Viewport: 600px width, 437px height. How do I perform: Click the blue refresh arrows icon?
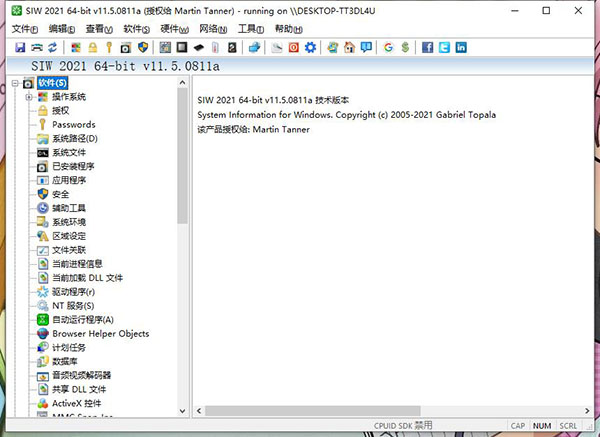52,47
